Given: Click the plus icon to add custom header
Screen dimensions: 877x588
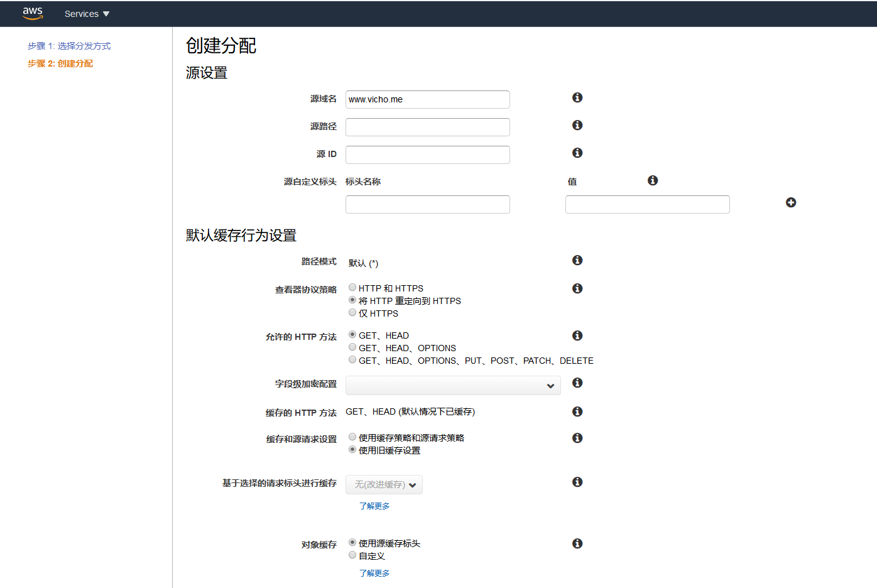Looking at the screenshot, I should pyautogui.click(x=791, y=202).
